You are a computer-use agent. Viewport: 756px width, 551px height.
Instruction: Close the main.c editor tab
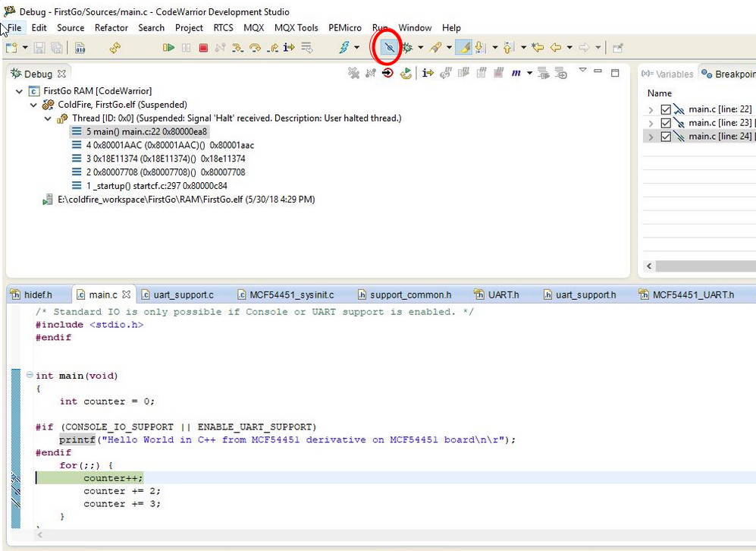tap(127, 294)
